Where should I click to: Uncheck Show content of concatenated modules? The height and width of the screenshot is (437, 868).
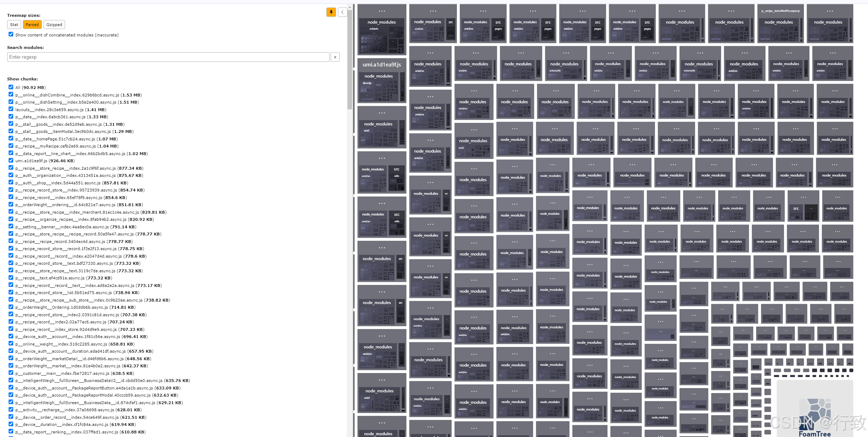[x=11, y=34]
